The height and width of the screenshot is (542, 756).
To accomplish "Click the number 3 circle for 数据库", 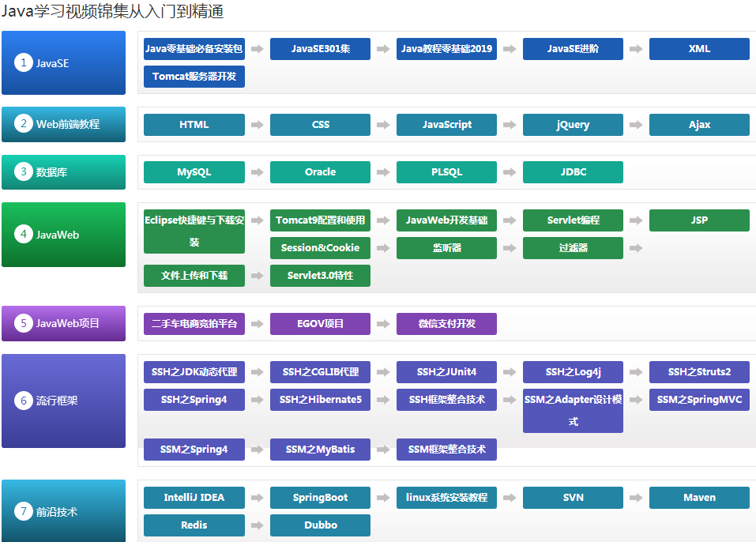I will (x=24, y=171).
